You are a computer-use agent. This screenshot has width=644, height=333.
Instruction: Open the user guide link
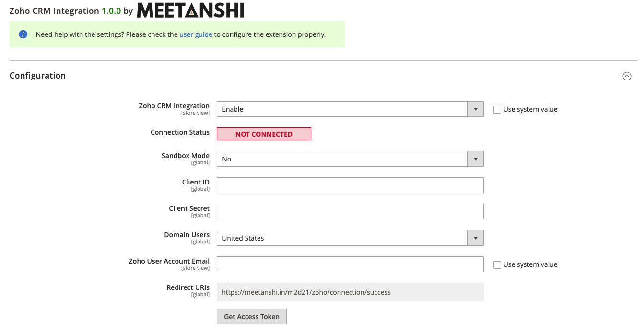pyautogui.click(x=196, y=34)
